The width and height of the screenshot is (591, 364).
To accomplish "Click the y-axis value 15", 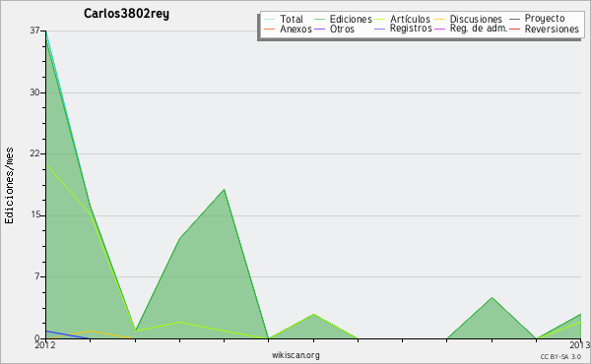I will 35,214.
